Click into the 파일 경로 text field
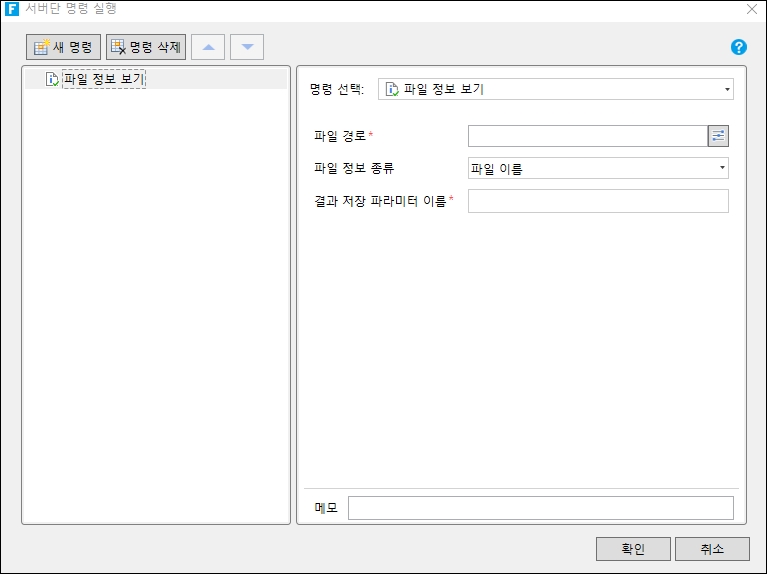 coord(587,136)
